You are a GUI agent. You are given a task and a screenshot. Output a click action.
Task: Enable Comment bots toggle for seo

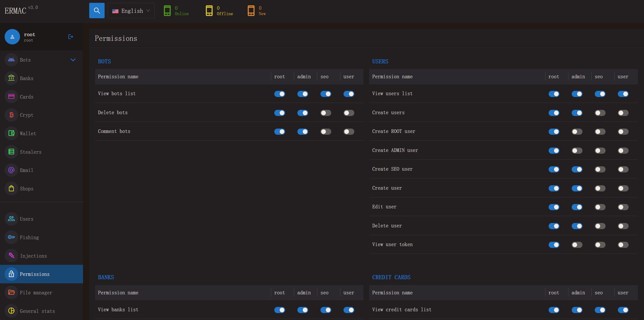pyautogui.click(x=326, y=132)
